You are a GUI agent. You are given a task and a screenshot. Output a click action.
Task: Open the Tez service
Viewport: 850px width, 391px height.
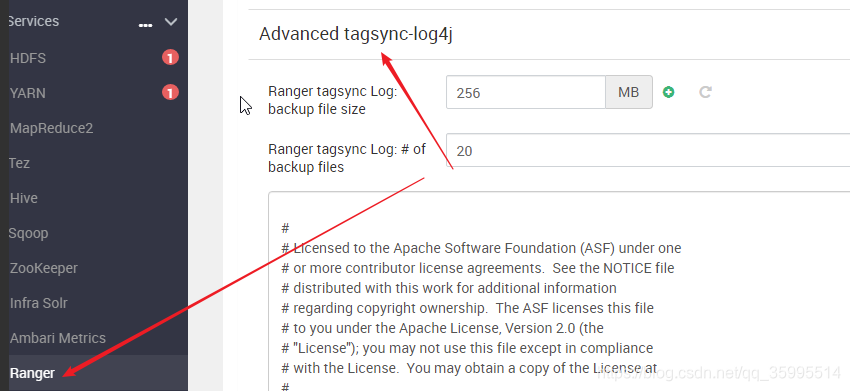click(x=20, y=163)
